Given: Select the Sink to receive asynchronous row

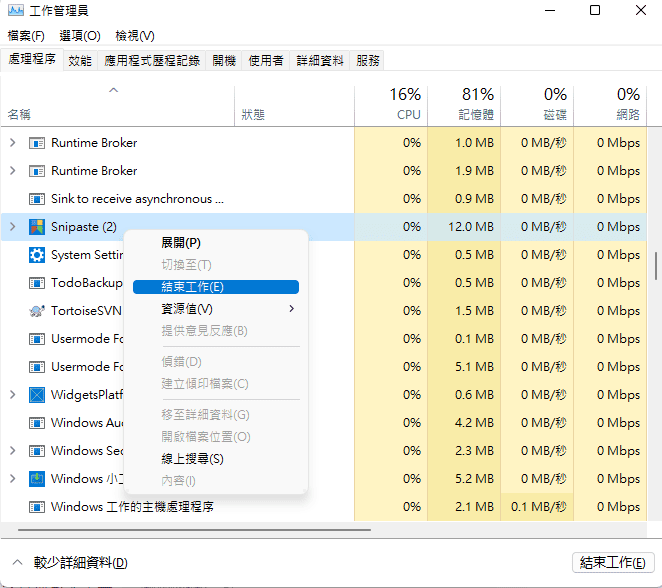Looking at the screenshot, I should (x=324, y=199).
